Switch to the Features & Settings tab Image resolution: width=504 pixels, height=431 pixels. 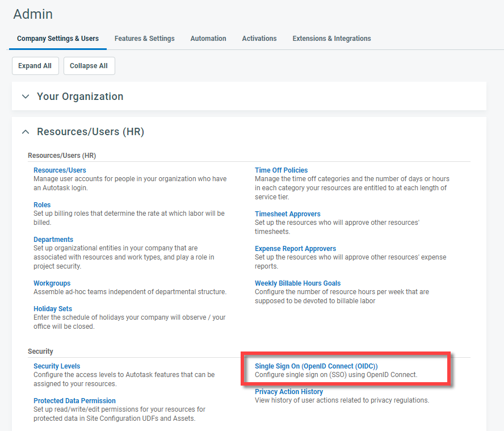click(x=145, y=39)
